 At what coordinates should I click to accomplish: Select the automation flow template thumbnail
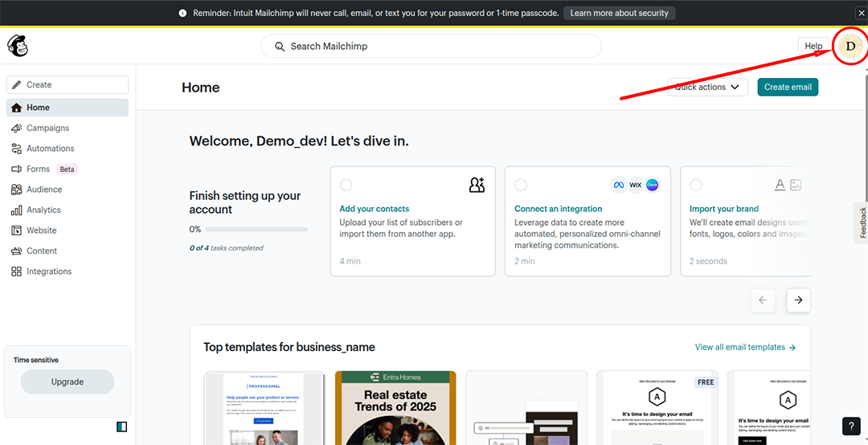coord(526,408)
